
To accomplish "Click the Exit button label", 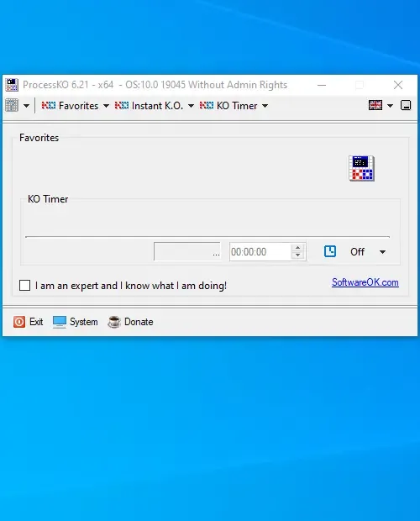I will (36, 322).
